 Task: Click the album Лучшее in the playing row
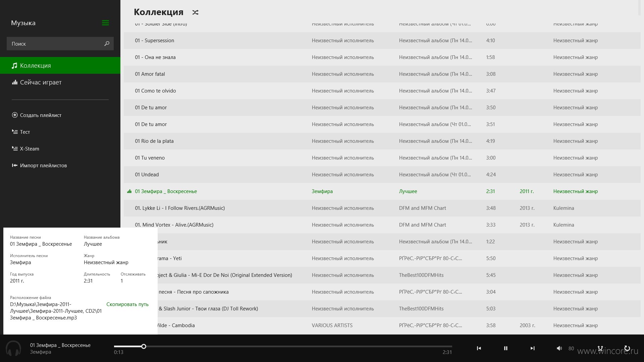click(x=408, y=191)
